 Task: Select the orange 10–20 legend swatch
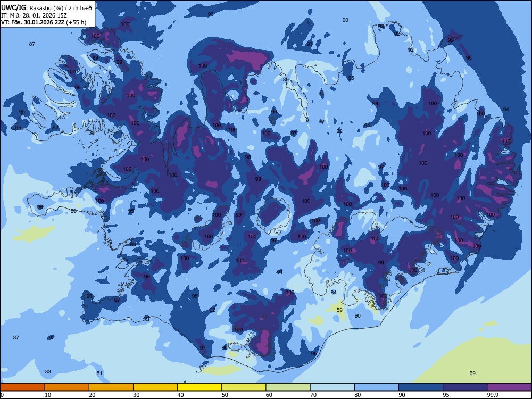(x=67, y=387)
